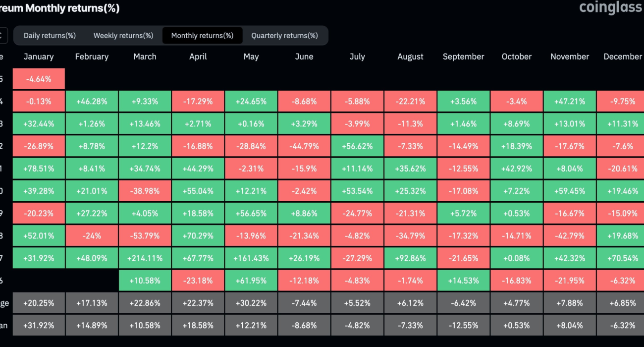Select the -44.79% June cell
This screenshot has height=347, width=644.
point(304,146)
